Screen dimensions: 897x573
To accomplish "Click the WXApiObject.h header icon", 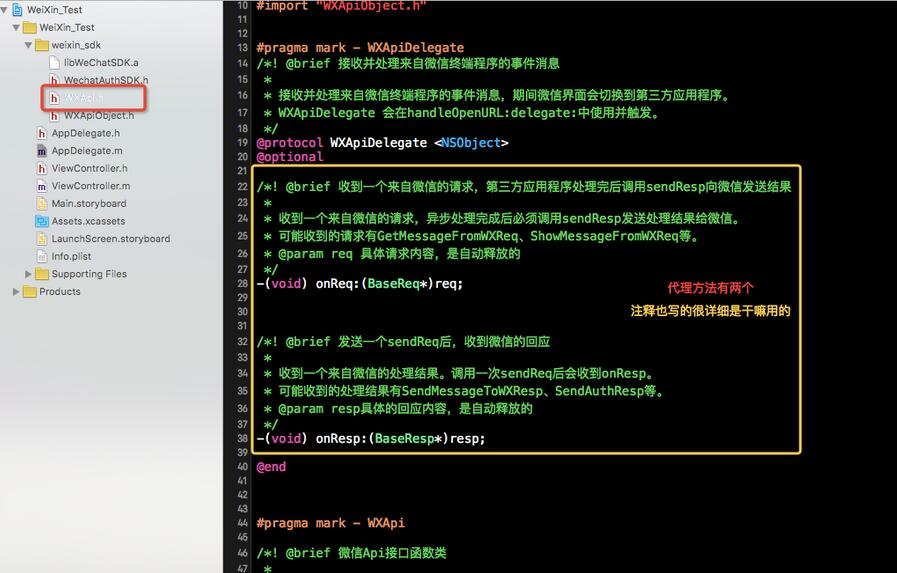I will click(x=54, y=116).
